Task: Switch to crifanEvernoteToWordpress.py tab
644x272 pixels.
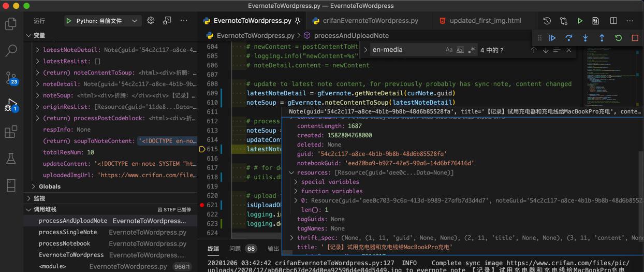Action: pos(370,21)
